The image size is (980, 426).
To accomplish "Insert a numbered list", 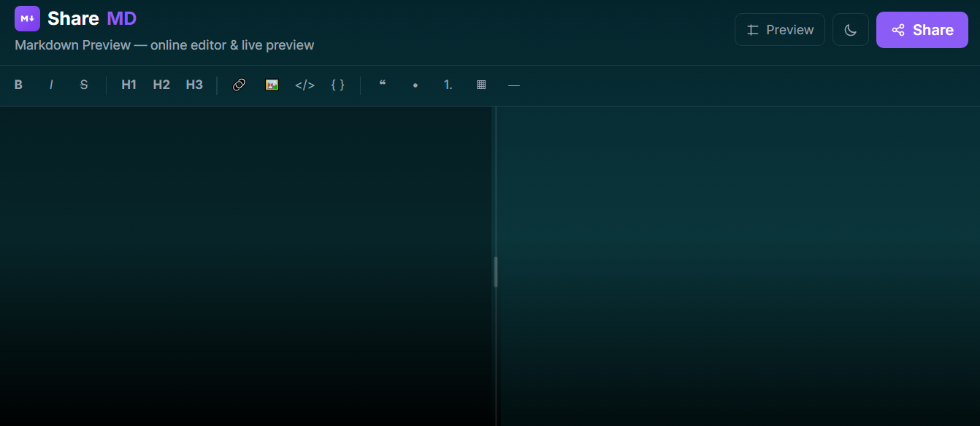I will click(x=448, y=85).
